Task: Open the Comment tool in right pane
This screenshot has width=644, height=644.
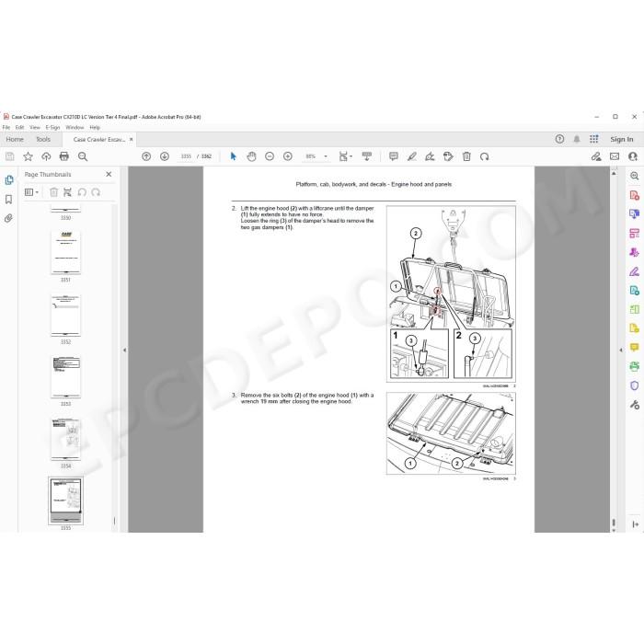Action: pyautogui.click(x=634, y=348)
